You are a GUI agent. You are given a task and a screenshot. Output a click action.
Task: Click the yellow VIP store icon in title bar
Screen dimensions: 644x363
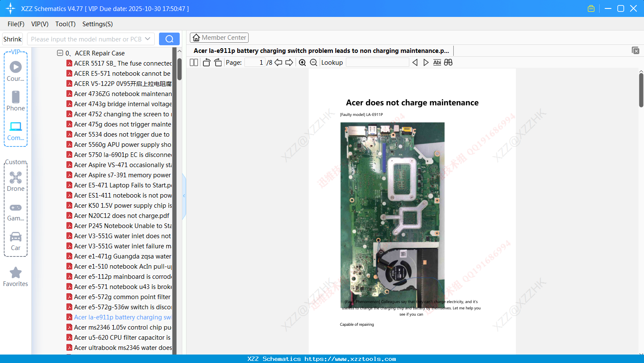(x=591, y=8)
